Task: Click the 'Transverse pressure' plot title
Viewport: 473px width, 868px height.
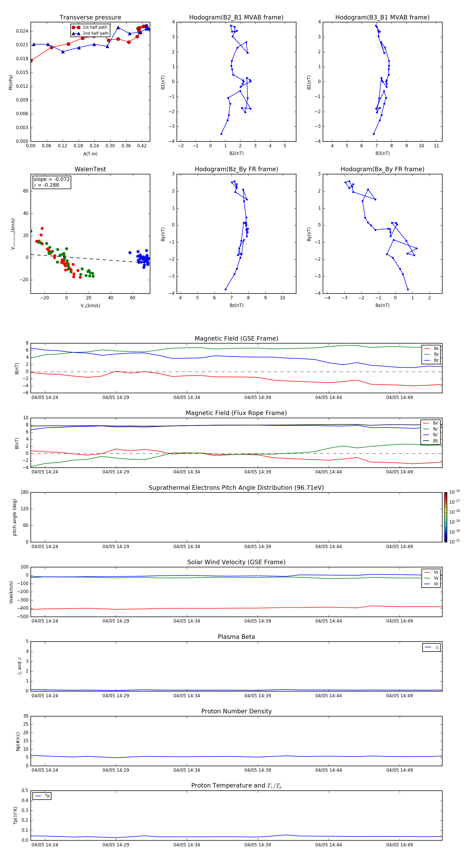Action: 90,18
